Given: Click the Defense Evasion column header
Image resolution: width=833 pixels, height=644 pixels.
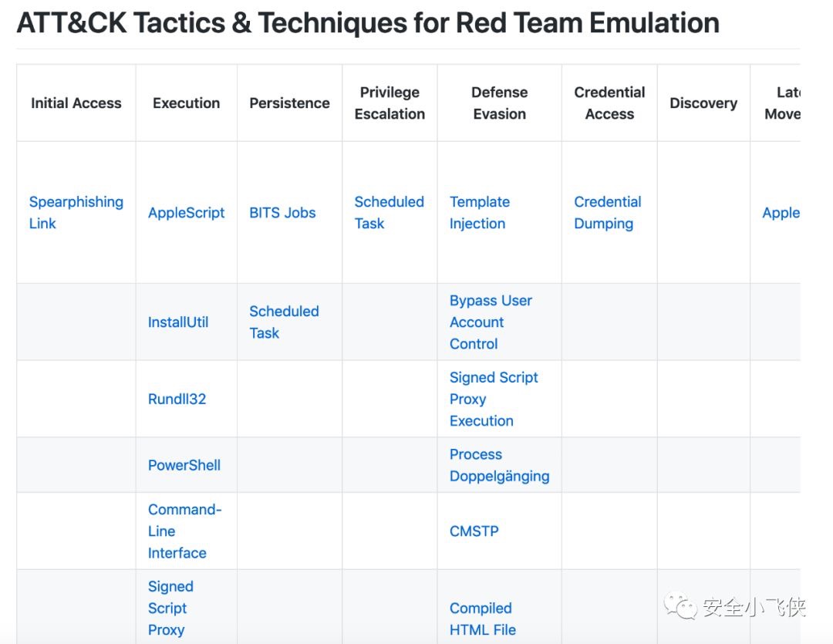Looking at the screenshot, I should (x=499, y=103).
